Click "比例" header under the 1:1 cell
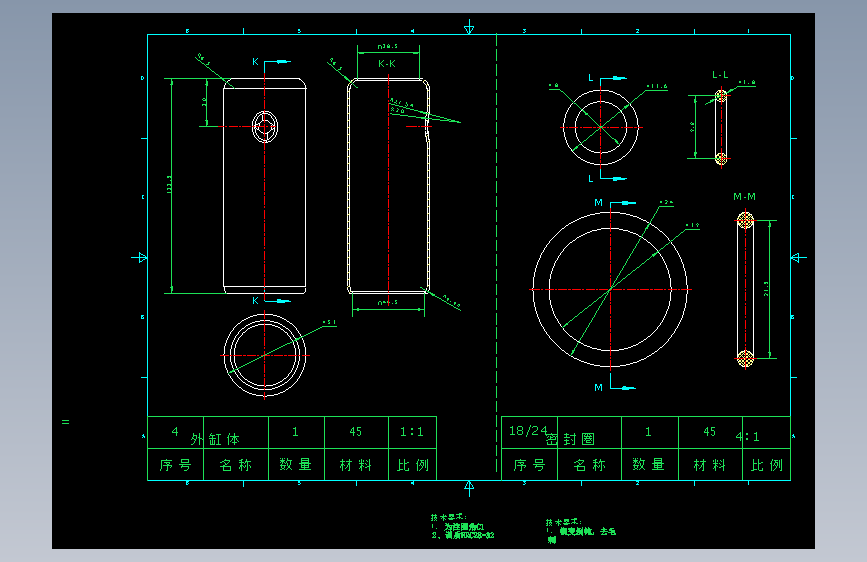Image resolution: width=867 pixels, height=562 pixels. coord(412,465)
